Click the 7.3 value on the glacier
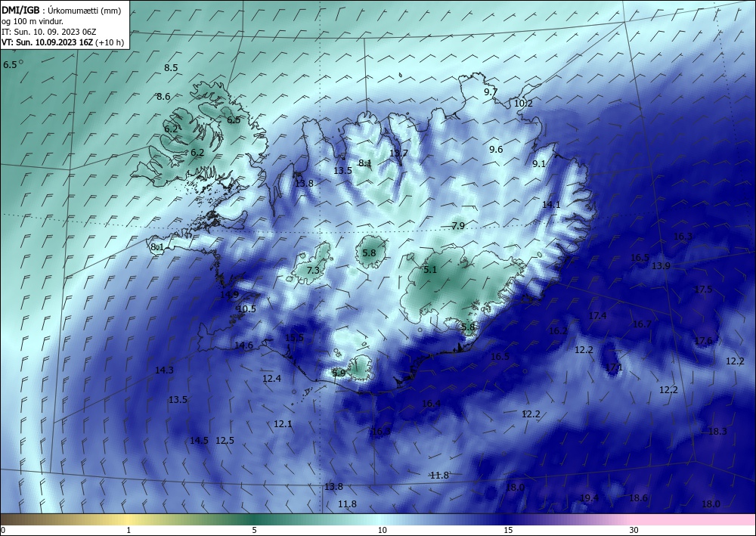Screen dimensions: 756x536 [x=314, y=271]
